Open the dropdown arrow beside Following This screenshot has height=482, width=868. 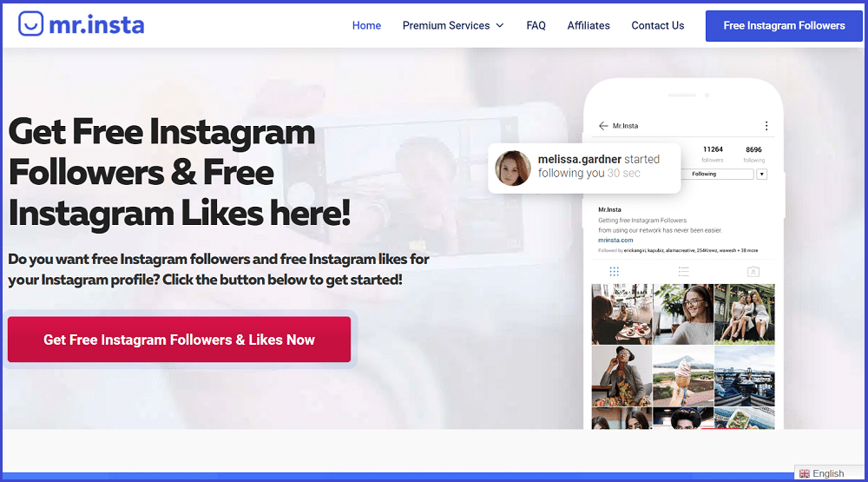point(762,174)
